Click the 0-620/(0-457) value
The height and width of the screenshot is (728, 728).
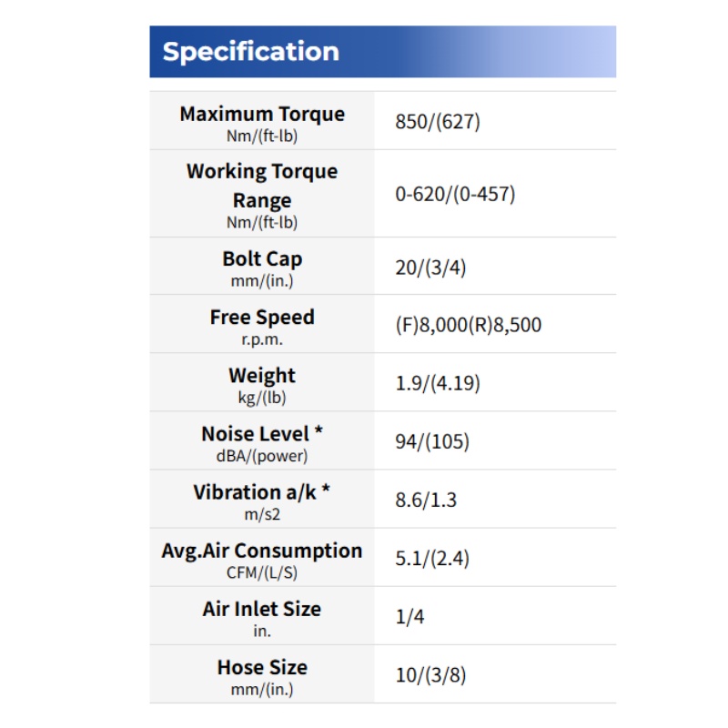pos(455,194)
